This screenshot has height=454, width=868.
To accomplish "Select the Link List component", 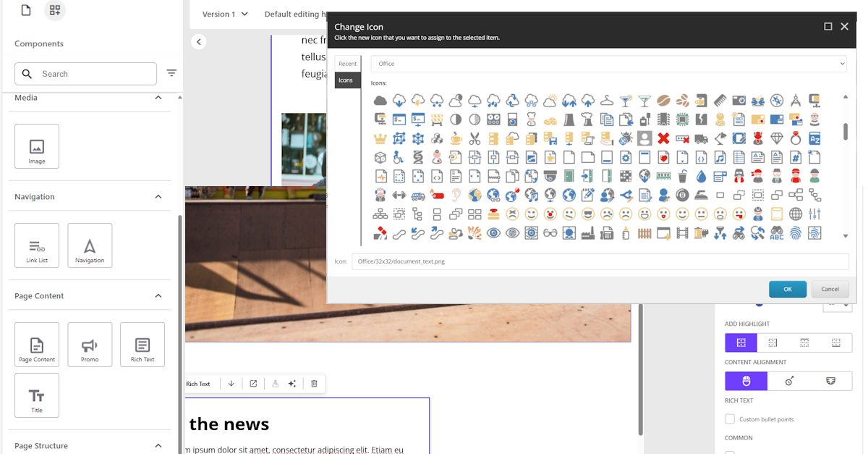I will [37, 245].
